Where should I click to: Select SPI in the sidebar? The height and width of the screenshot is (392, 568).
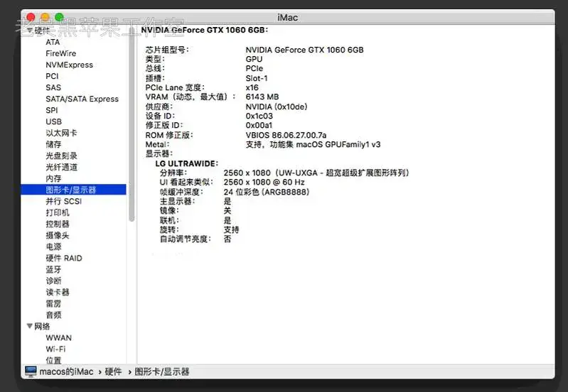coord(51,110)
